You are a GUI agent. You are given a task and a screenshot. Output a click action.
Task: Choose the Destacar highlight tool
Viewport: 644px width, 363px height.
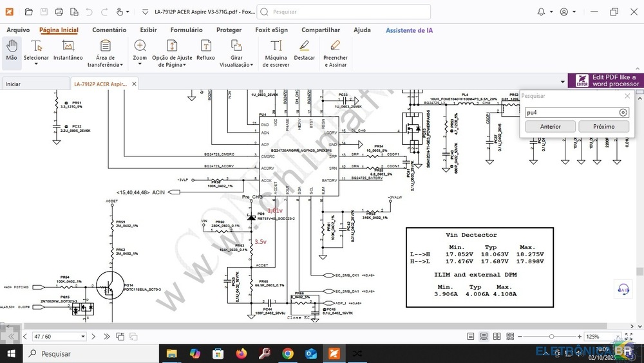pos(305,51)
